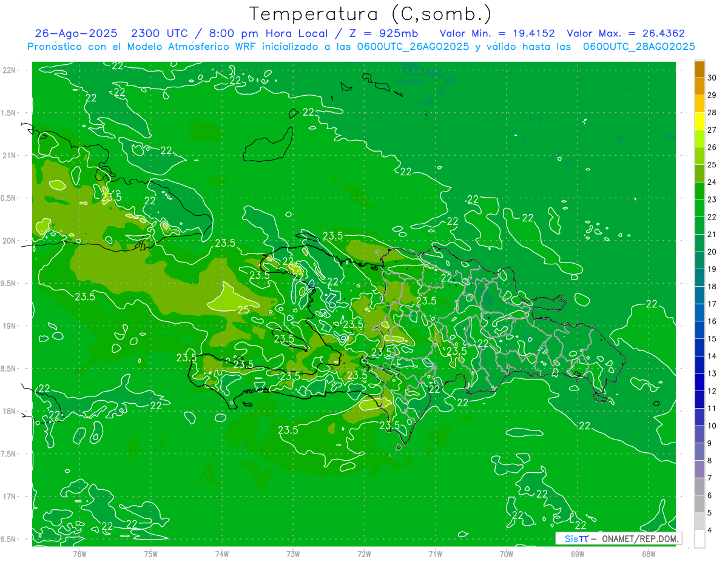Click the '75W' longitude axis label
728x562 pixels.
(150, 554)
